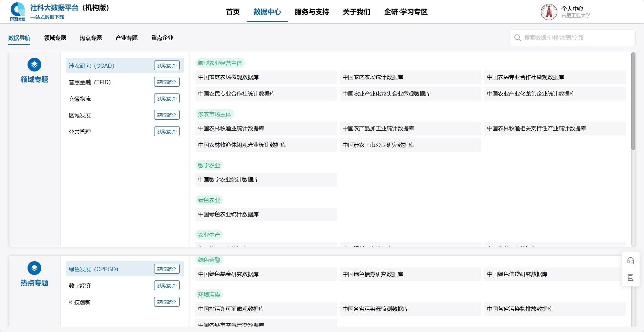This screenshot has height=332, width=644.
Task: Click the 社科大数据平台 logo icon
Action: tap(18, 12)
